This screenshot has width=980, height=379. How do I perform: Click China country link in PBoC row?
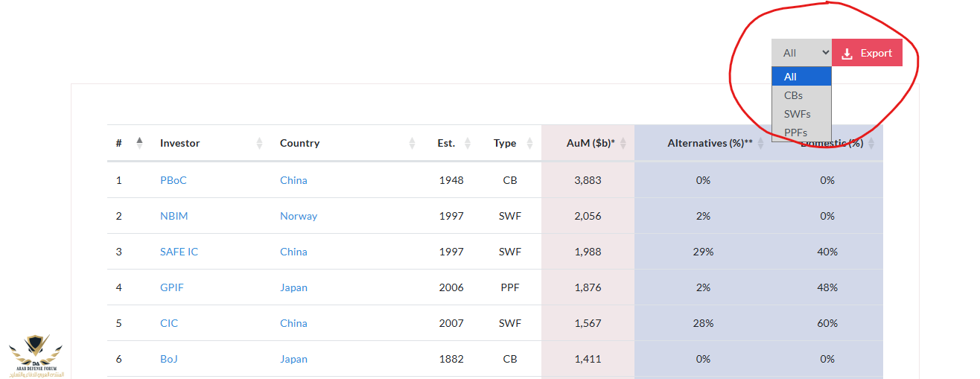(293, 180)
